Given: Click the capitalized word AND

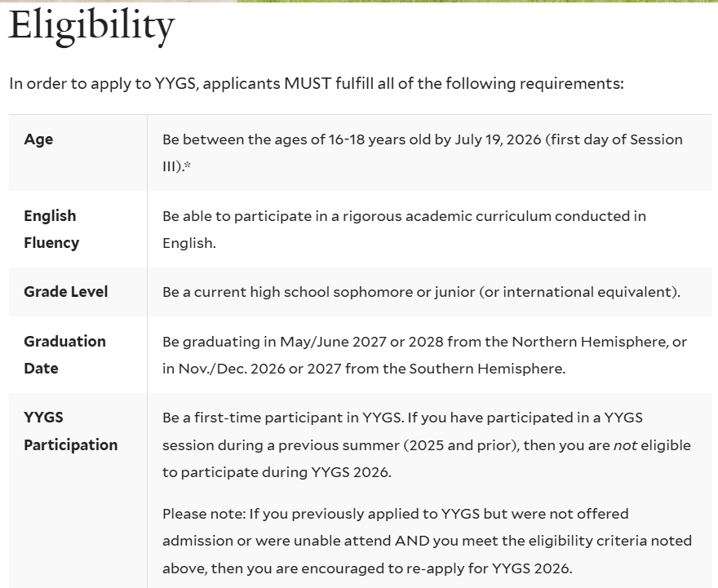Looking at the screenshot, I should (x=412, y=541).
